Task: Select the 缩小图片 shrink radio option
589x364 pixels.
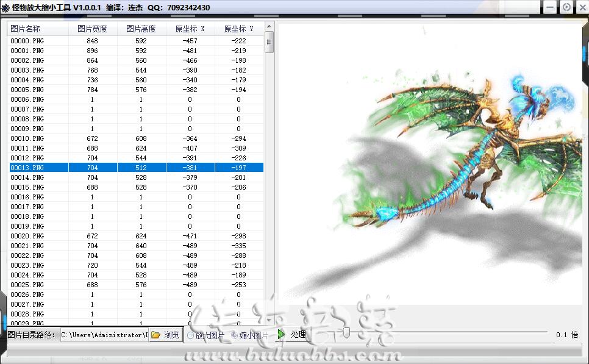Action: coord(250,335)
